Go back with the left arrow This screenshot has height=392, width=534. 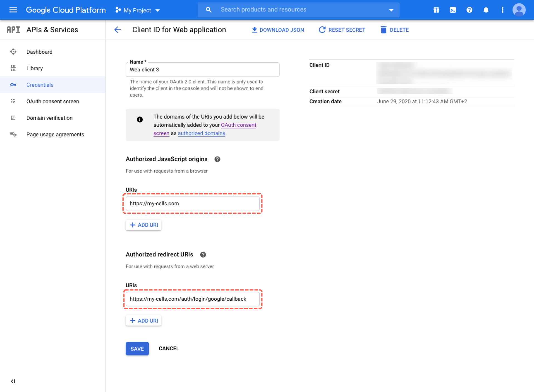pos(118,30)
